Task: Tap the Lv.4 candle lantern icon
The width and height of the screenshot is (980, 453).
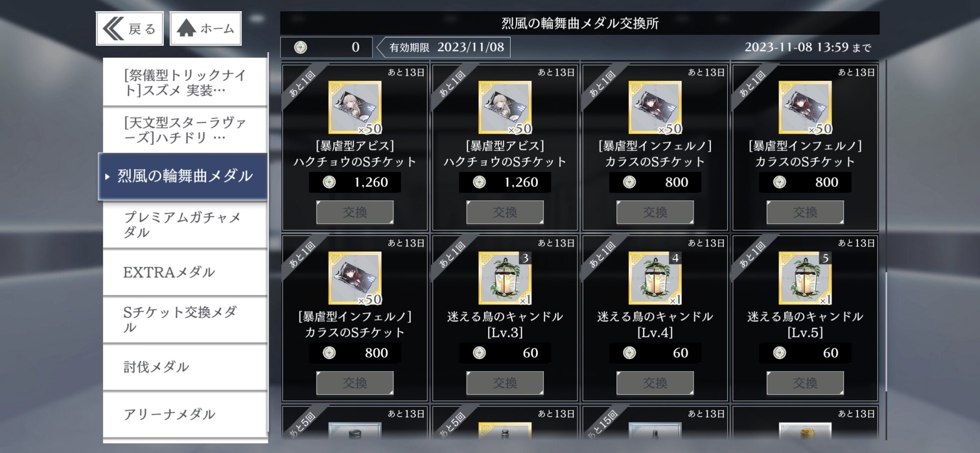Action: 655,278
